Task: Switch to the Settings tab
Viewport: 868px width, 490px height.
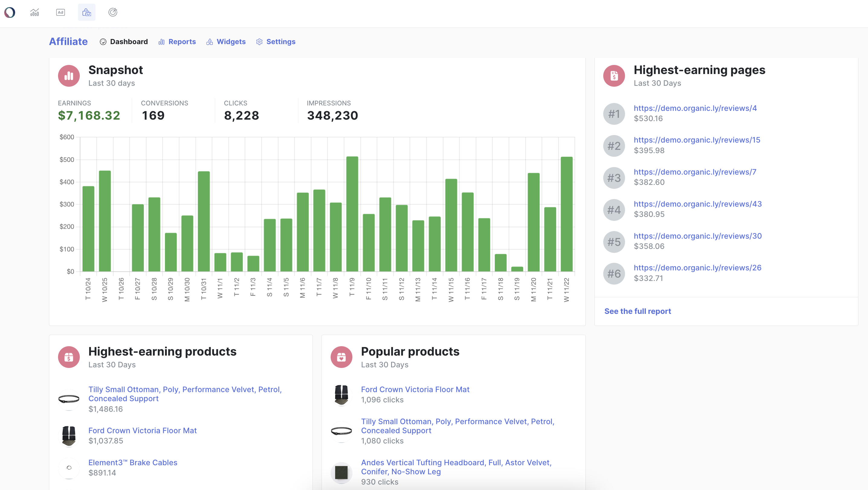Action: [x=276, y=42]
